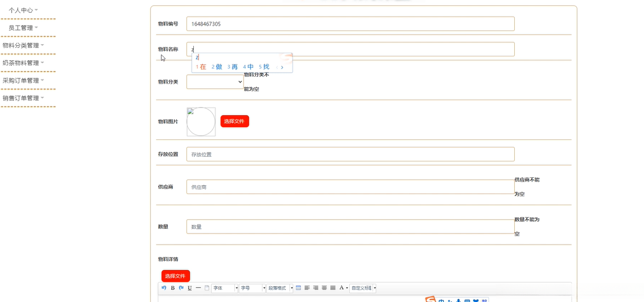Insert a horizontal line from toolbar
Viewport: 644px width, 302px height.
pyautogui.click(x=198, y=288)
